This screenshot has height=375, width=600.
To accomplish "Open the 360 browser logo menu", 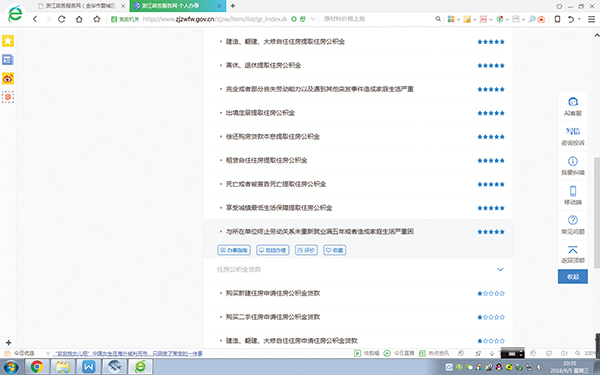I will point(15,14).
